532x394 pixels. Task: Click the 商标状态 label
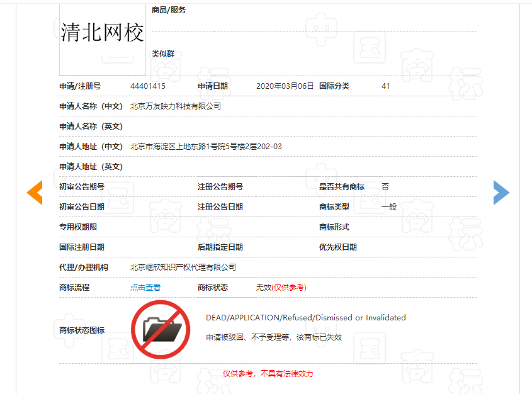coord(213,288)
